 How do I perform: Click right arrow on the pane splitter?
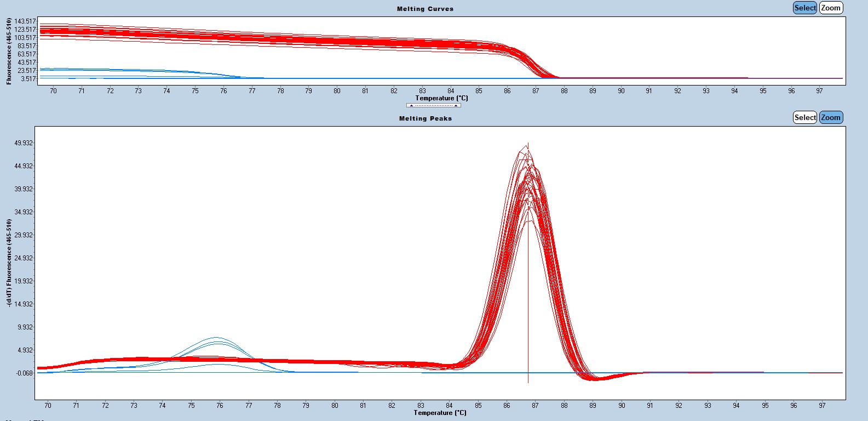click(x=456, y=105)
